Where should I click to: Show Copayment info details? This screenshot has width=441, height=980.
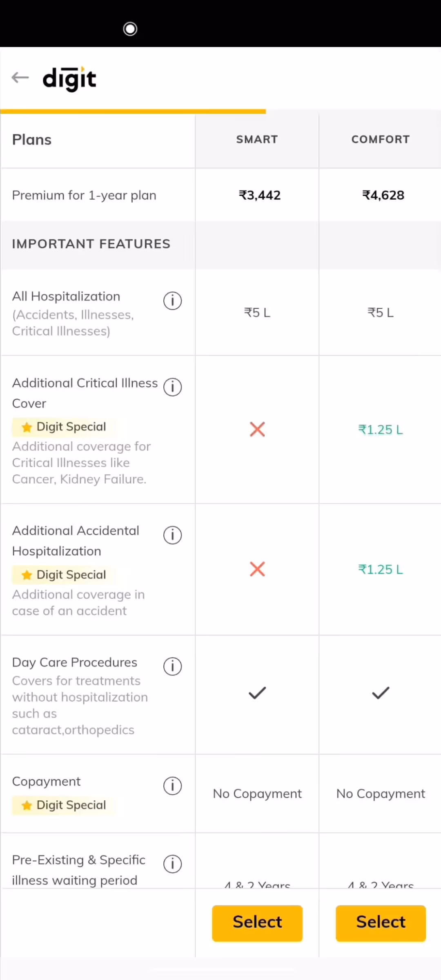pyautogui.click(x=172, y=786)
